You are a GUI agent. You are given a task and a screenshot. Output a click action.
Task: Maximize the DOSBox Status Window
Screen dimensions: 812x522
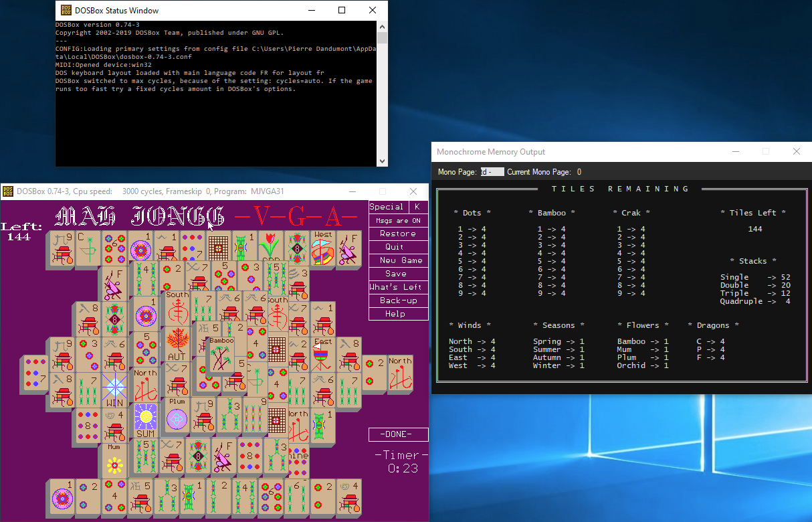[x=342, y=10]
